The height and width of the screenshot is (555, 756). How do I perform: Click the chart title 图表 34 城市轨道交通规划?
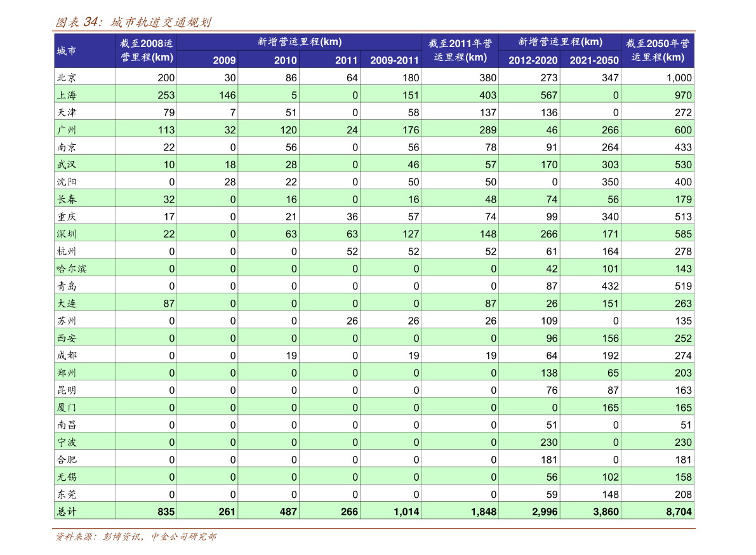tap(133, 23)
